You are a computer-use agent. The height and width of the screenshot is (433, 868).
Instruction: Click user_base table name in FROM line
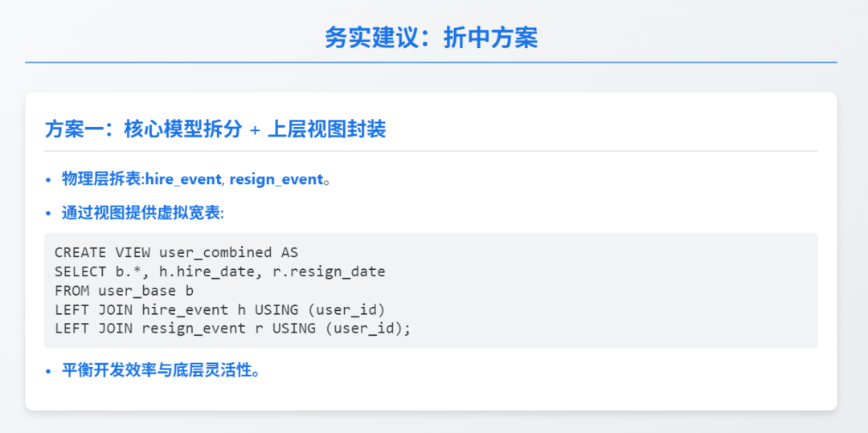point(137,291)
